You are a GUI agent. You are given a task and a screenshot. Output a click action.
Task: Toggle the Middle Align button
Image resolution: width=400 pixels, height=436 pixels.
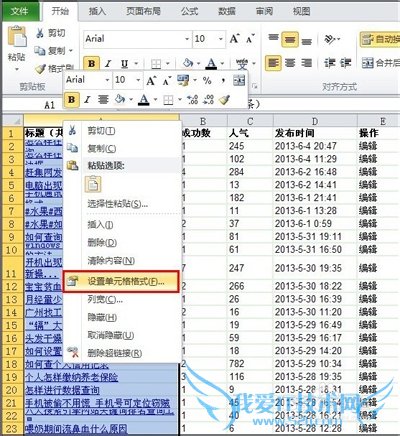click(290, 39)
